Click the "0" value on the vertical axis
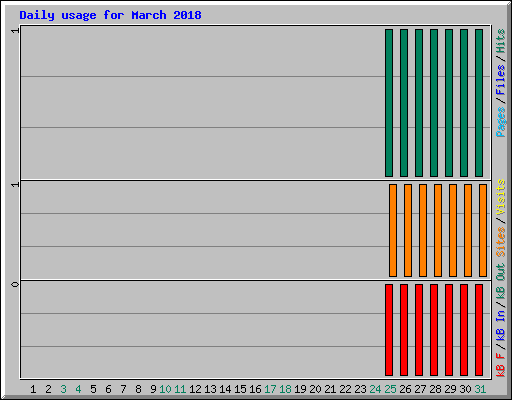The image size is (512, 400). click(x=15, y=284)
